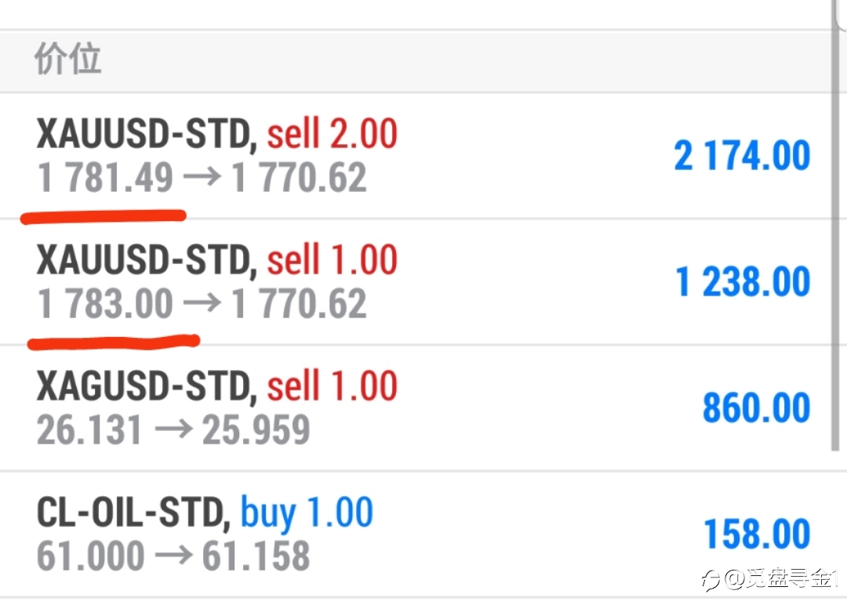Click the underlined open price 1 783.00
This screenshot has width=847, height=616.
[105, 303]
